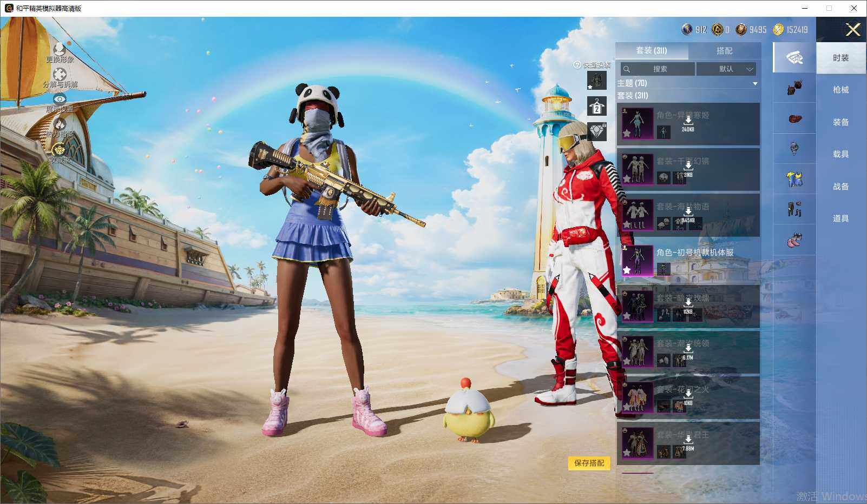867x504 pixels.
Task: Switch to 搭配 tab
Action: pyautogui.click(x=724, y=50)
